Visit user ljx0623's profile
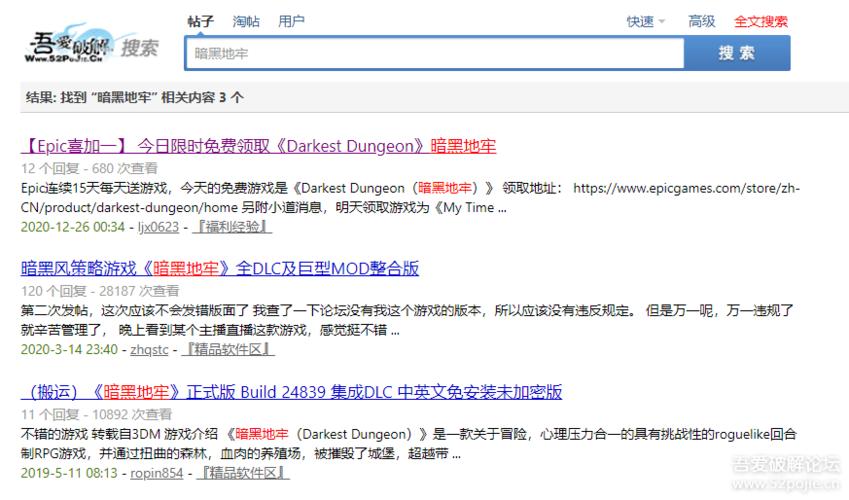This screenshot has height=500, width=849. (x=158, y=227)
